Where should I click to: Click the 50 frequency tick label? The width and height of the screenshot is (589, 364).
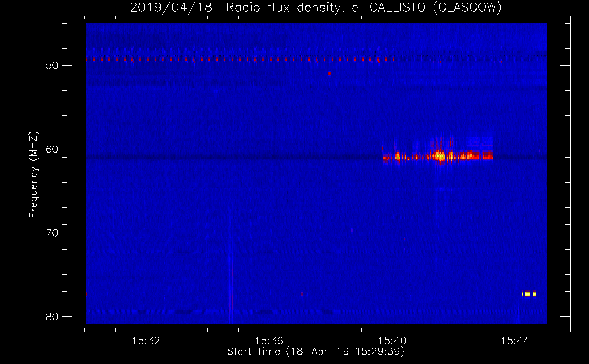click(52, 66)
